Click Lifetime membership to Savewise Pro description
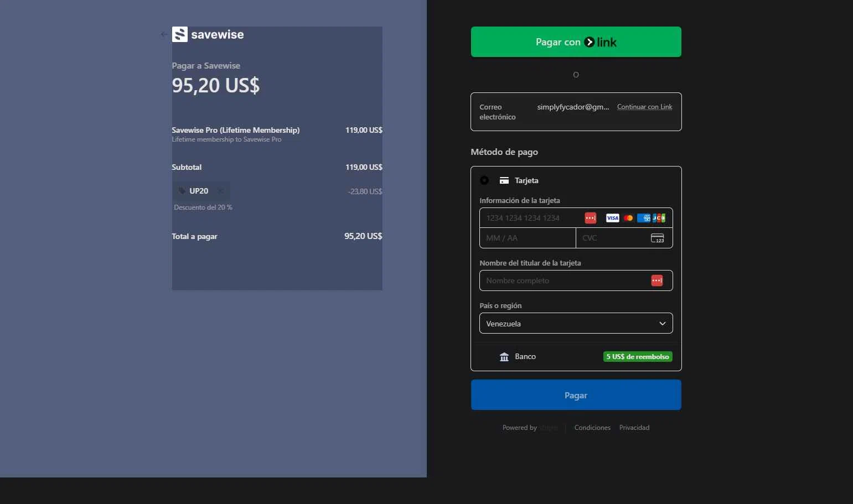The height and width of the screenshot is (504, 853). (x=226, y=139)
